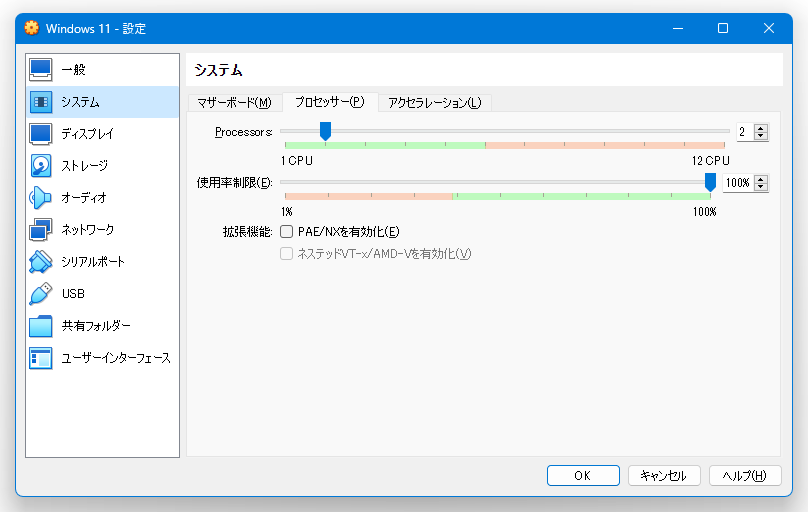Open the シリアルポート connector icon

41,262
